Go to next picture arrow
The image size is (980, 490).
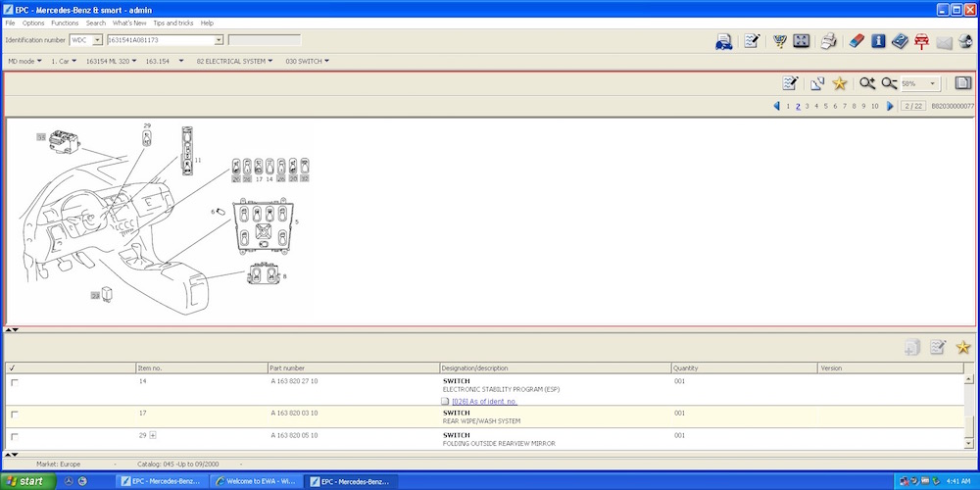[891, 106]
